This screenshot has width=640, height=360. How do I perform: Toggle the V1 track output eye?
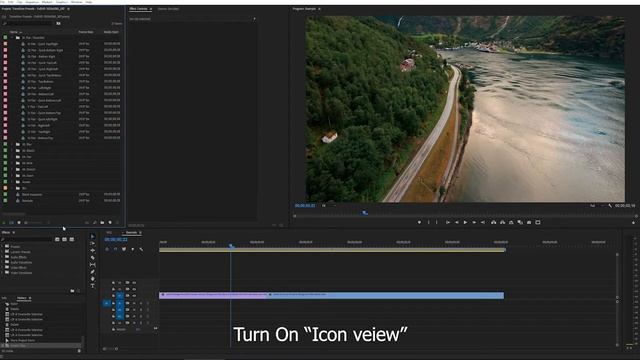pos(134,296)
